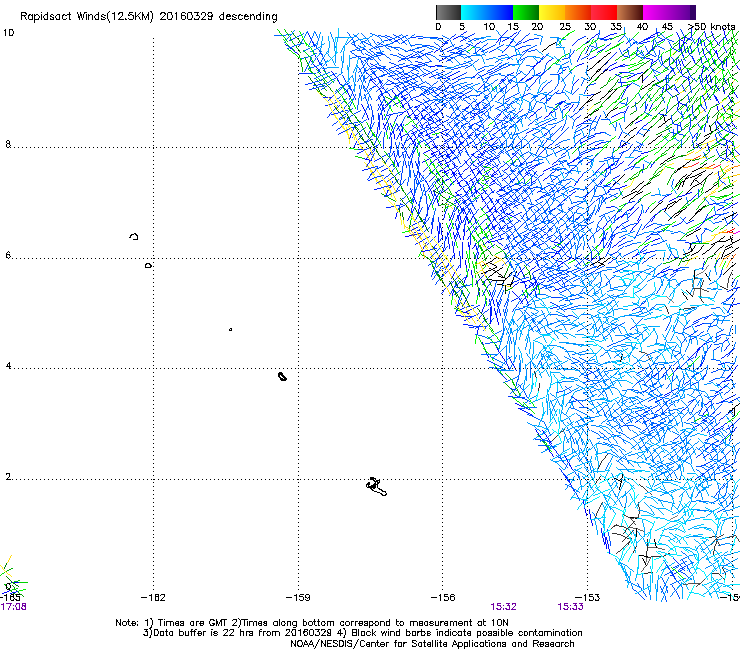Image resolution: width=740 pixels, height=650 pixels.
Task: Click the red 30–35 knots legend swatch
Action: tap(604, 12)
